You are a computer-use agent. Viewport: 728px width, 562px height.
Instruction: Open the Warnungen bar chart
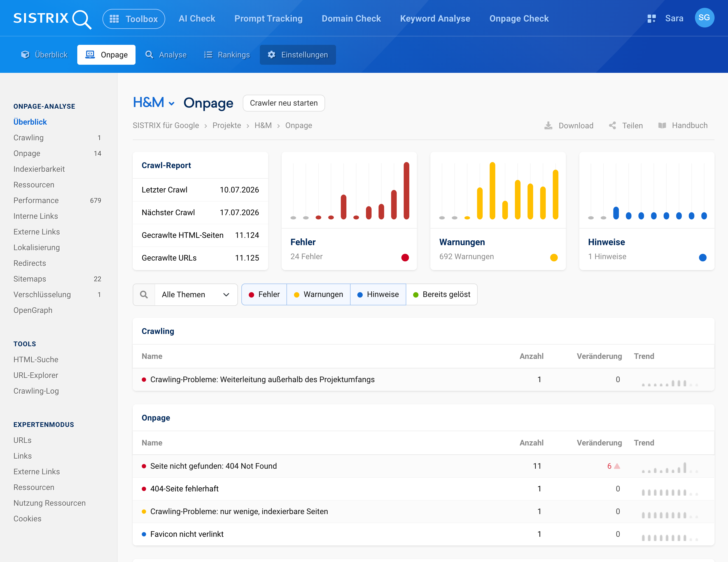(x=498, y=191)
